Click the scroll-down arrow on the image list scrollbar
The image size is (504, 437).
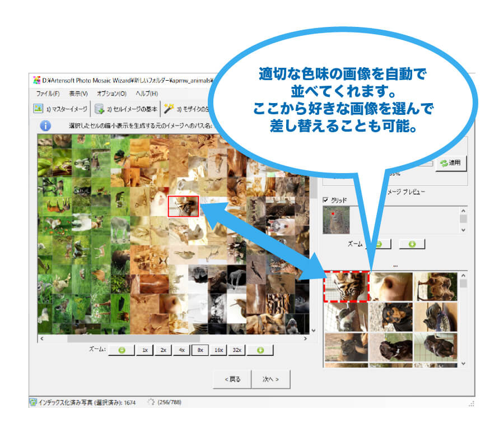pyautogui.click(x=463, y=364)
